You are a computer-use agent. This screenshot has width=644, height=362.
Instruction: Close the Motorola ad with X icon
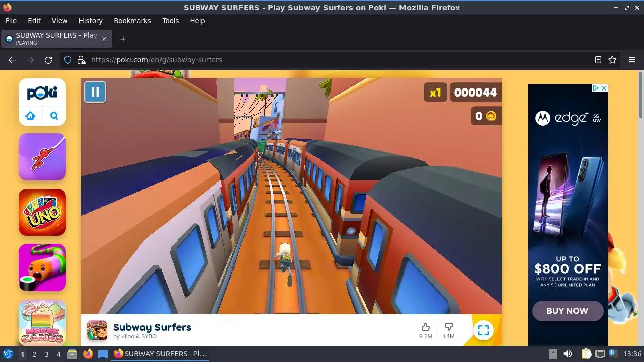(x=604, y=88)
